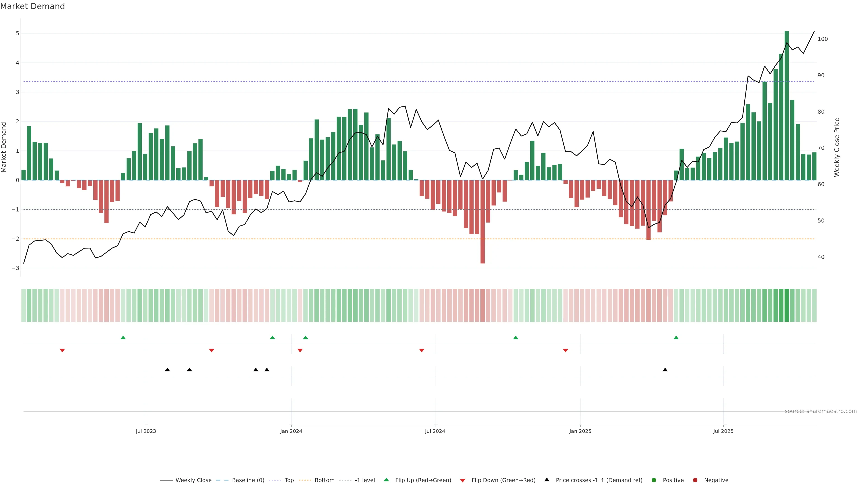Click Flip Down red triangle legend icon

463,481
